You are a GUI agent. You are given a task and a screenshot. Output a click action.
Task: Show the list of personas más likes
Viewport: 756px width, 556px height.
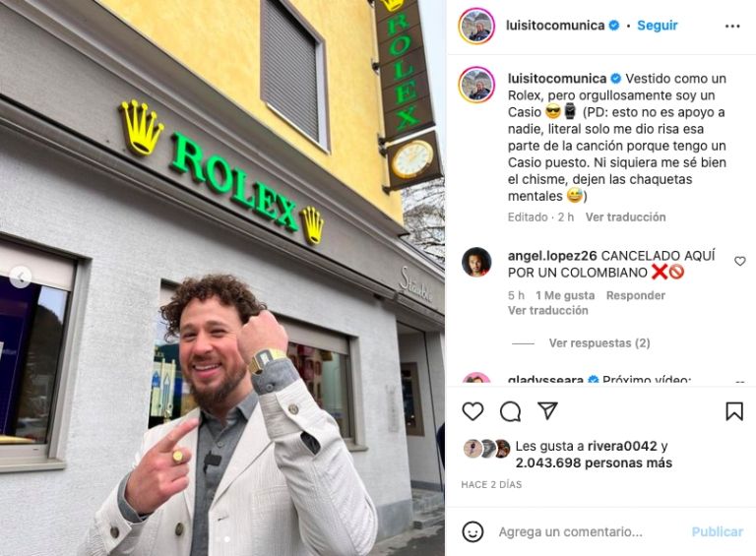[594, 463]
